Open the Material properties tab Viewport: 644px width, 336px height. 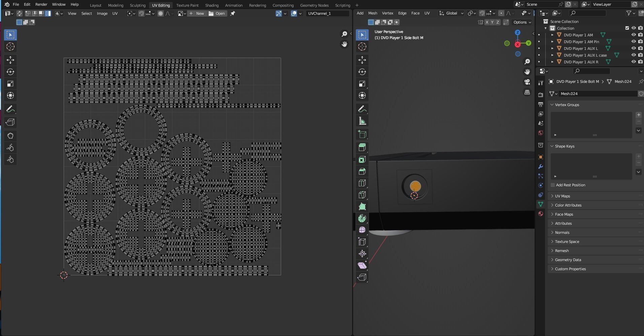pos(541,214)
